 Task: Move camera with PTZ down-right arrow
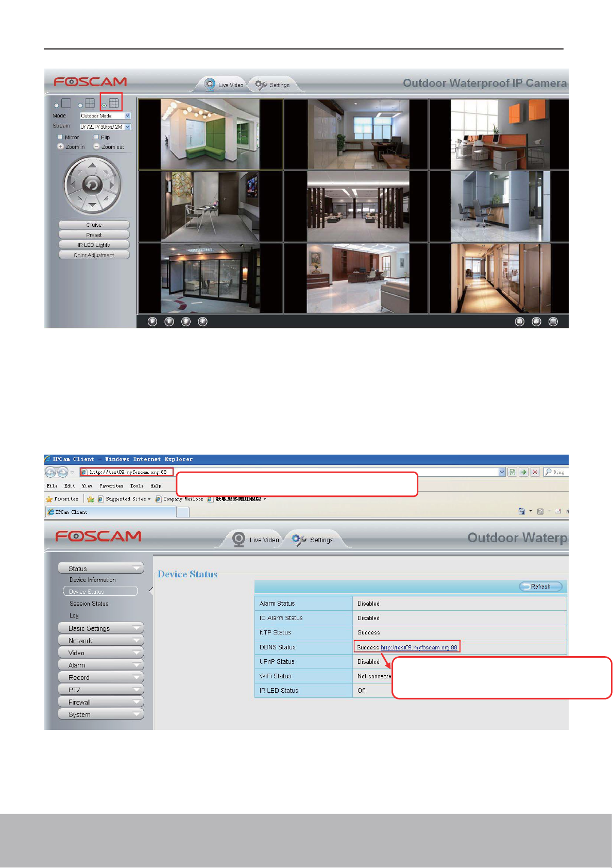coord(106,198)
